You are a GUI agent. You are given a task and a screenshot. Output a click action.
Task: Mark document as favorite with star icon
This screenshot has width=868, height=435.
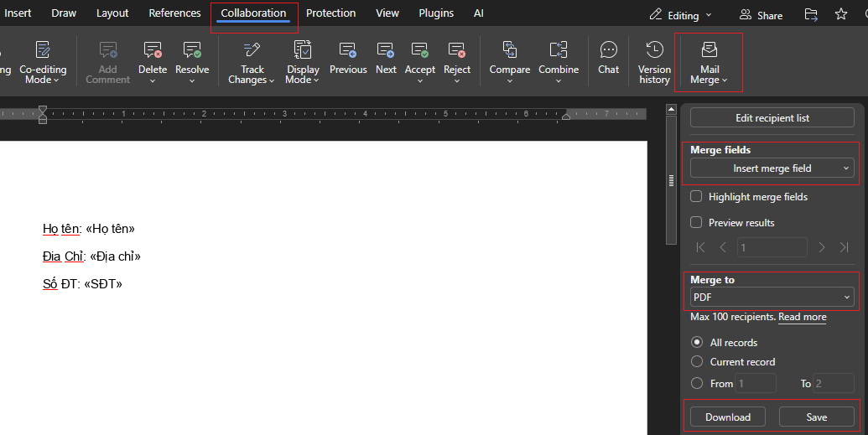click(x=841, y=14)
